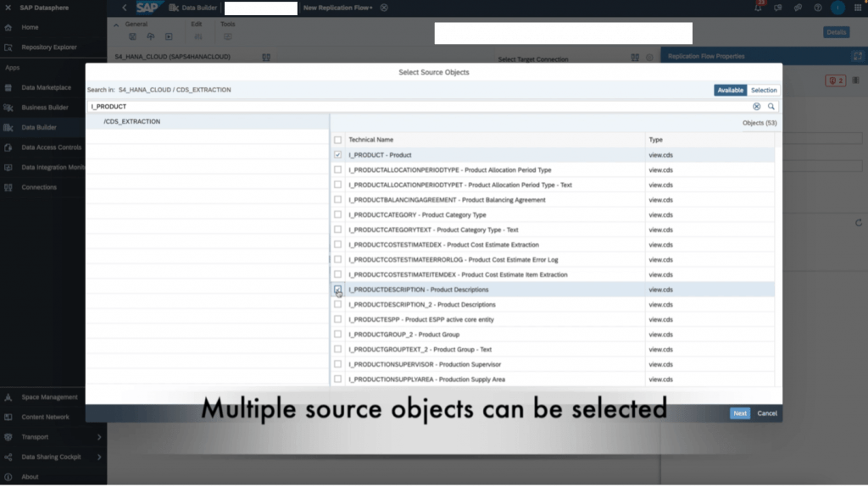This screenshot has width=868, height=487.
Task: Click the Save toolbar icon
Action: [132, 36]
